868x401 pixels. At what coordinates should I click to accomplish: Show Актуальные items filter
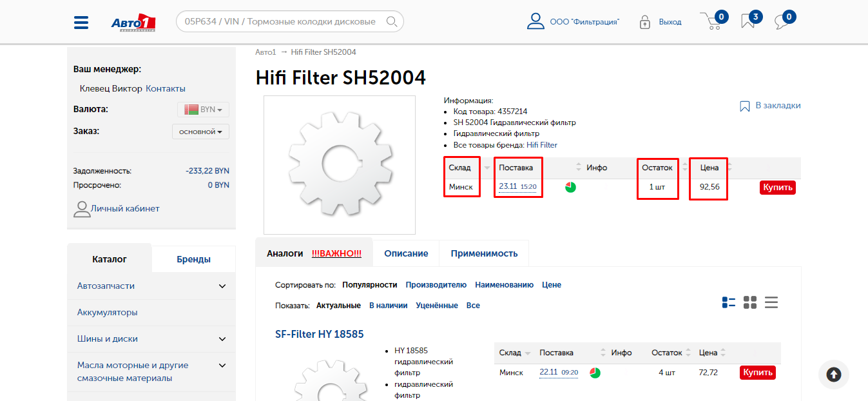338,306
